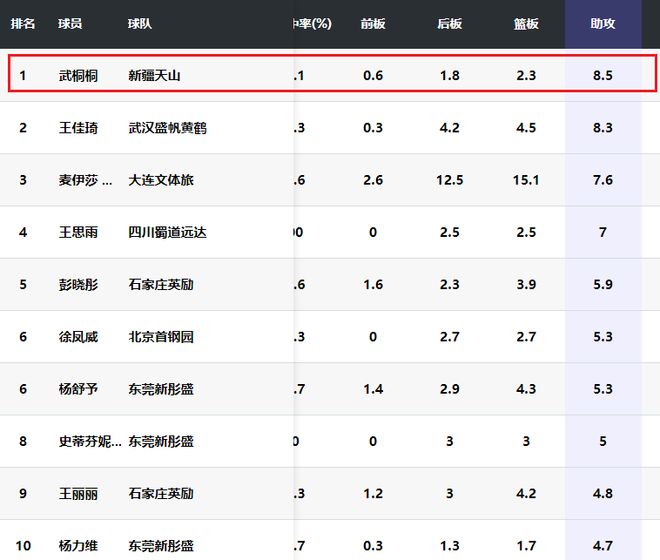Open player 杨舒予's entry
The image size is (660, 560).
pos(78,389)
